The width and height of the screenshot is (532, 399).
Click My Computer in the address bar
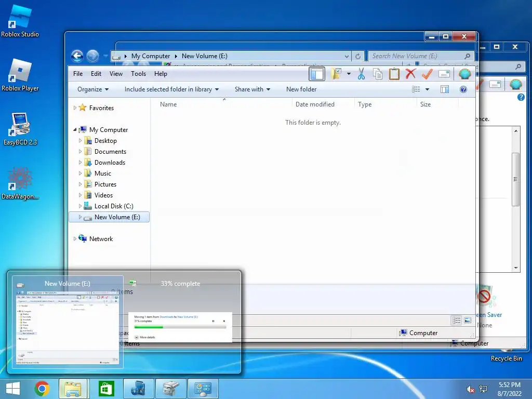[x=150, y=56]
